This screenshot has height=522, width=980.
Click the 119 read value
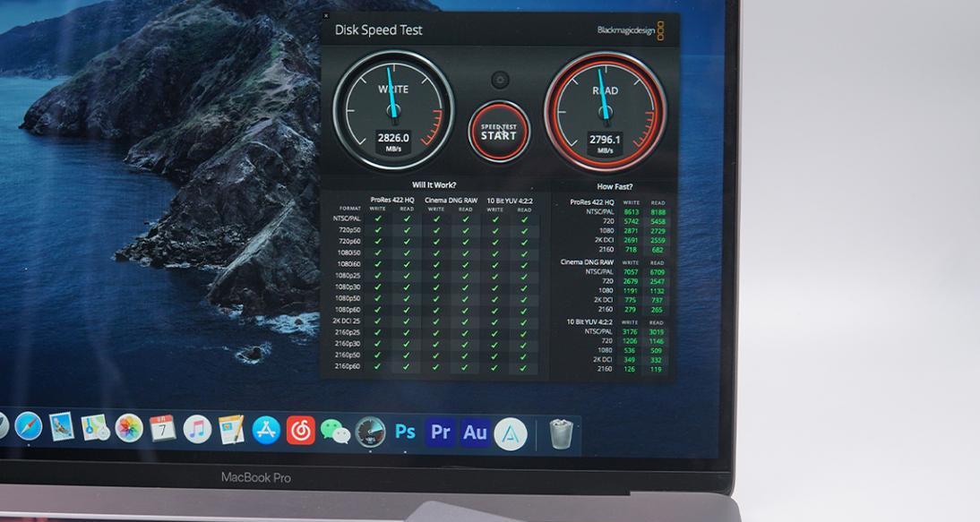[x=657, y=370]
